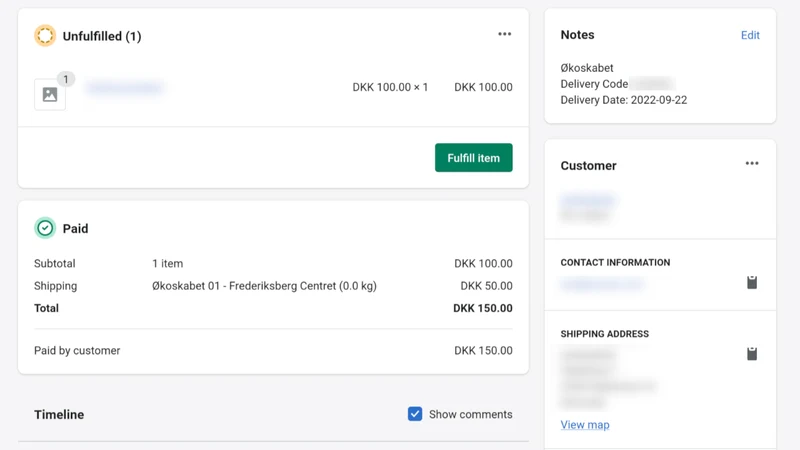The width and height of the screenshot is (800, 450).
Task: Copy shipping address with clipboard icon
Action: 752,354
